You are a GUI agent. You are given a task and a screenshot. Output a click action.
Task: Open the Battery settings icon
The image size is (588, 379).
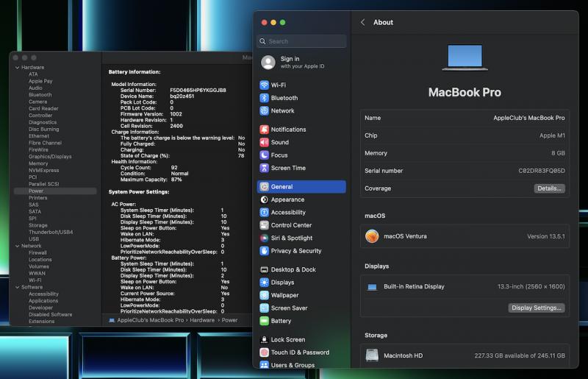click(264, 322)
